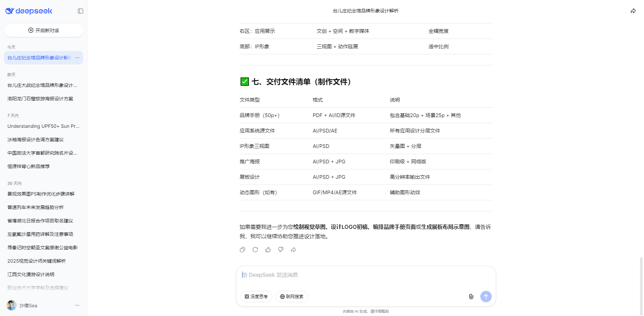Open the 冰袖海报设计色调方案建议 chat
The image size is (644, 316).
[x=44, y=140]
